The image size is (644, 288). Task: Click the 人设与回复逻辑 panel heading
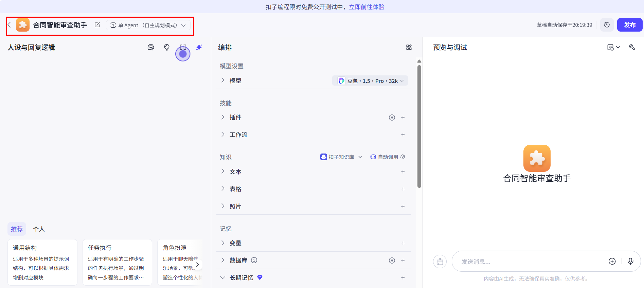point(32,48)
